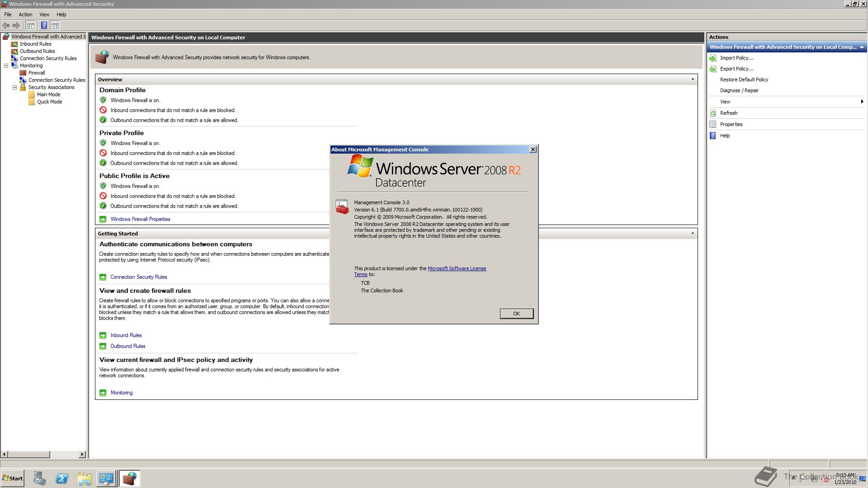Toggle the Show/Hide Action Pane toolbar icon
Viewport: 868px width, 488px height.
point(55,26)
